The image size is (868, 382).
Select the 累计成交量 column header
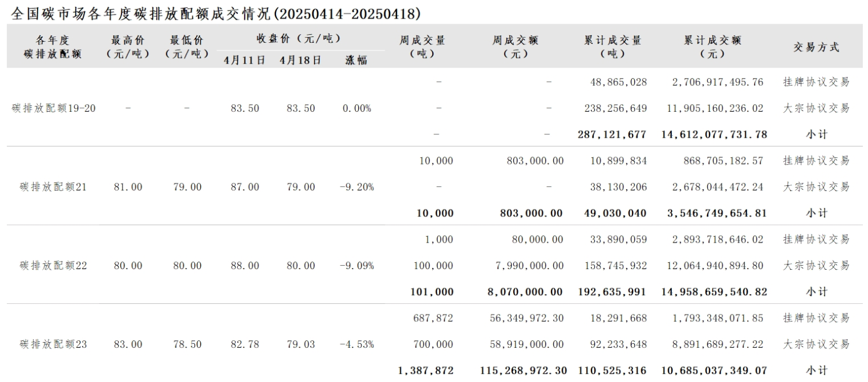613,47
